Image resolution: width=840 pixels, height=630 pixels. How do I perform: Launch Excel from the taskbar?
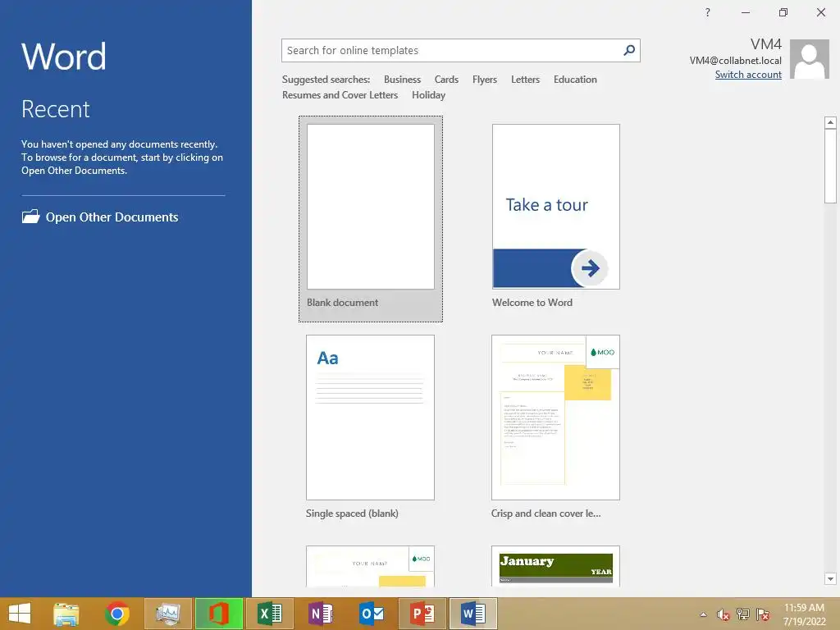pyautogui.click(x=270, y=614)
